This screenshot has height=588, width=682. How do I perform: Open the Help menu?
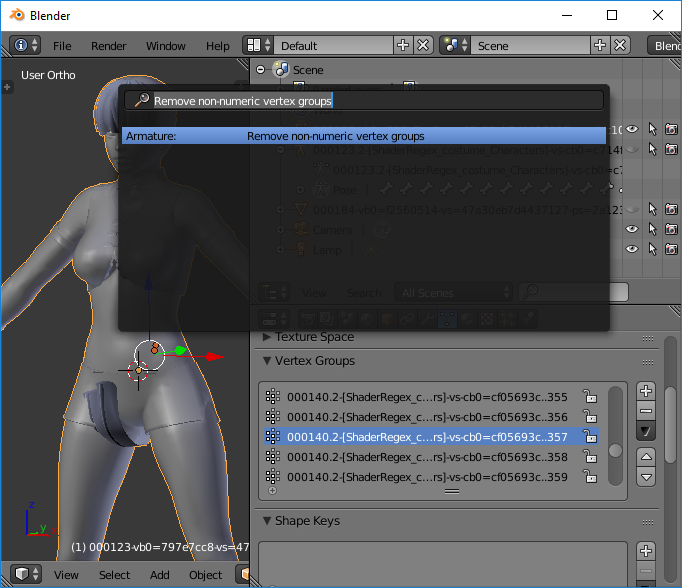click(217, 46)
